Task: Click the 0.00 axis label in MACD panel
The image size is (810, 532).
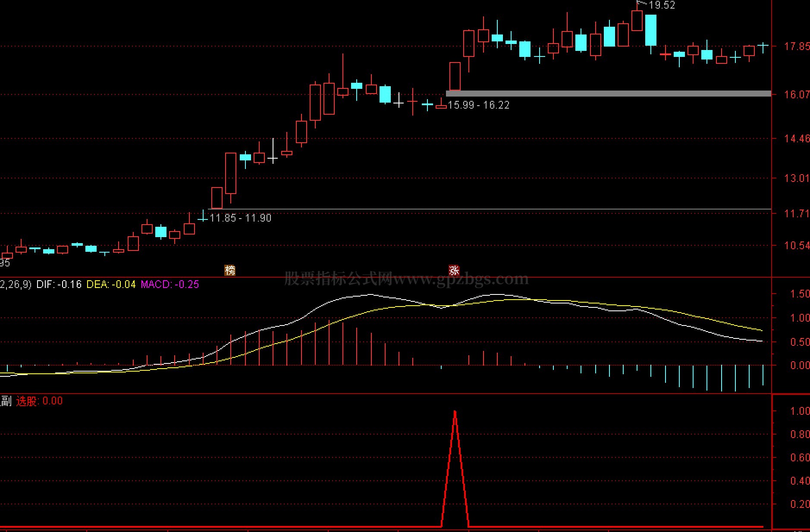Action: (799, 366)
